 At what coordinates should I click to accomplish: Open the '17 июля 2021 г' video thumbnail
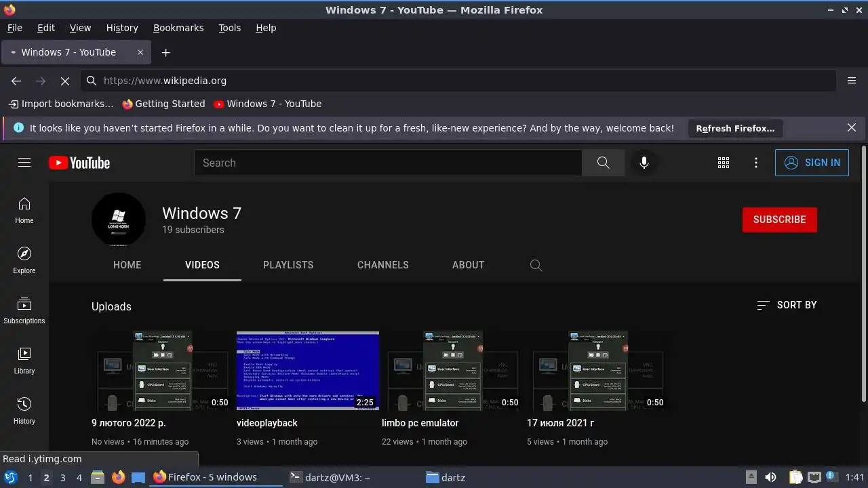598,371
